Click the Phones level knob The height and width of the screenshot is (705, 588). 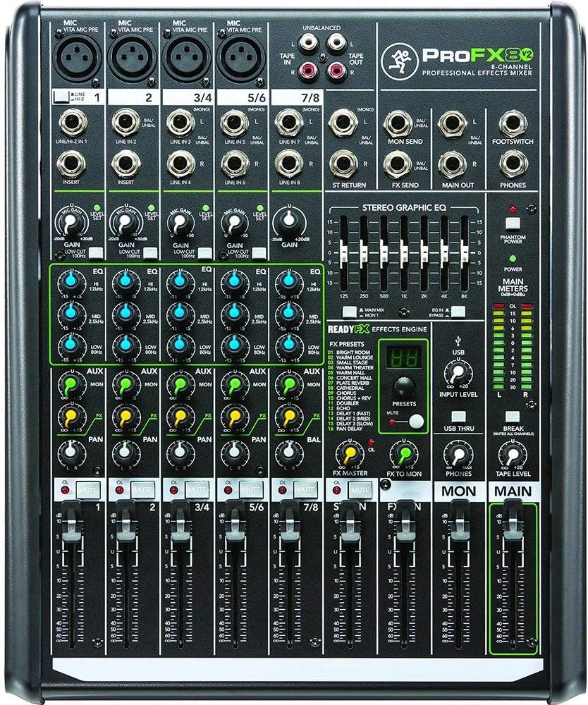(x=458, y=454)
